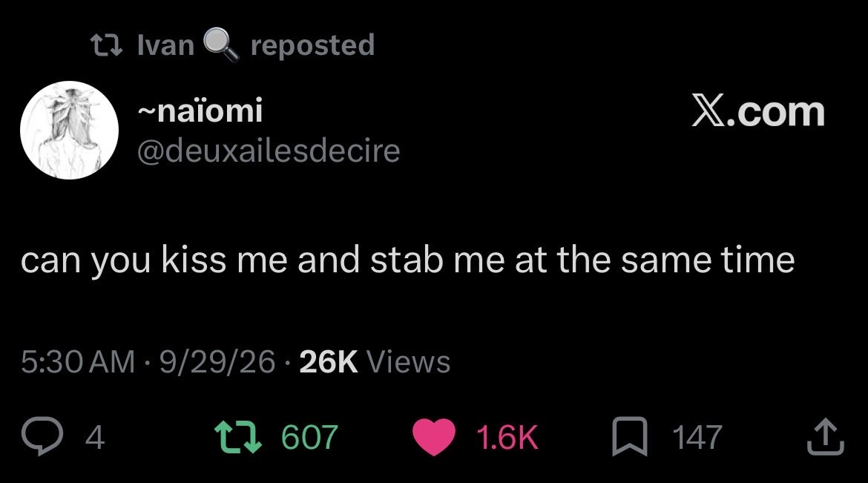Click the 5:30 AM timestamp
This screenshot has width=868, height=483.
(x=78, y=362)
